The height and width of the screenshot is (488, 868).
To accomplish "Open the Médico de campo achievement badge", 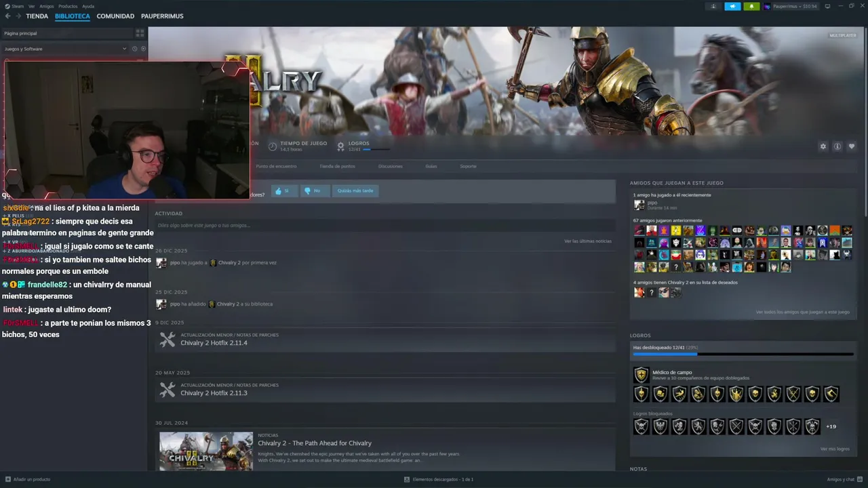I will click(641, 375).
